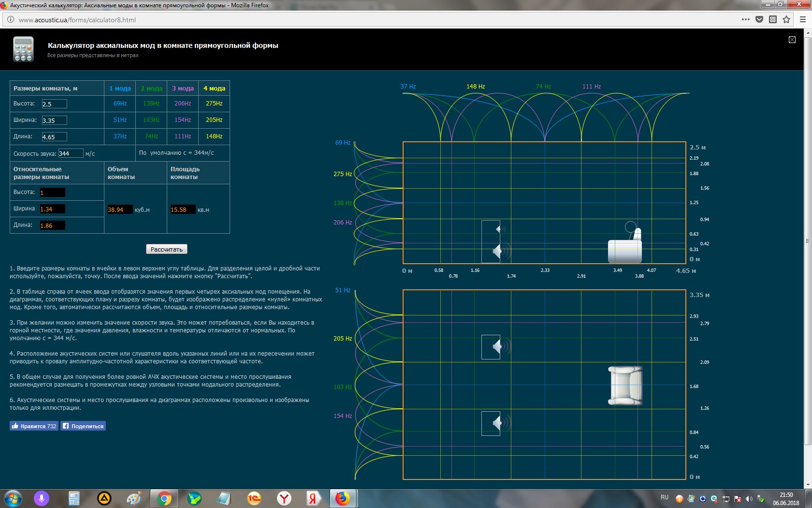Viewport: 812px width, 508px height.
Task: Click the site information icon in address bar
Action: point(11,20)
